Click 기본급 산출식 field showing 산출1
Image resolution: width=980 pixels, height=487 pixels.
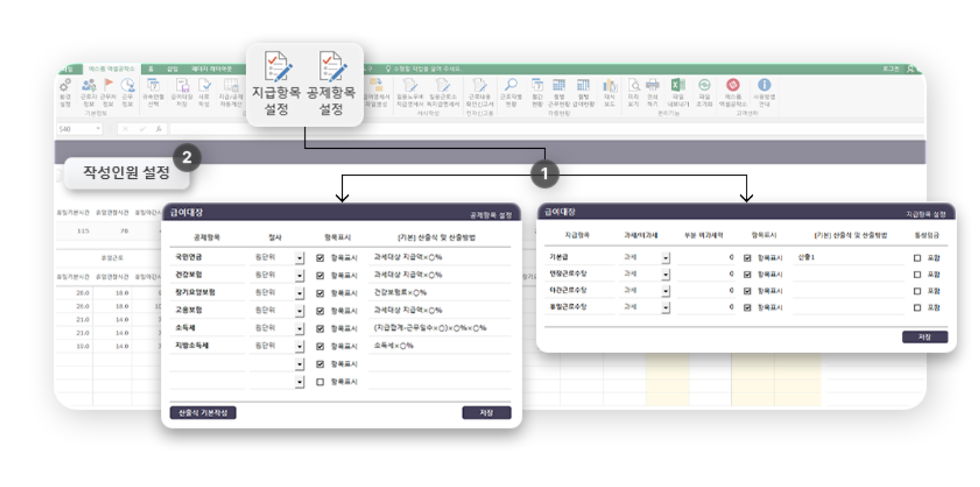pos(848,258)
